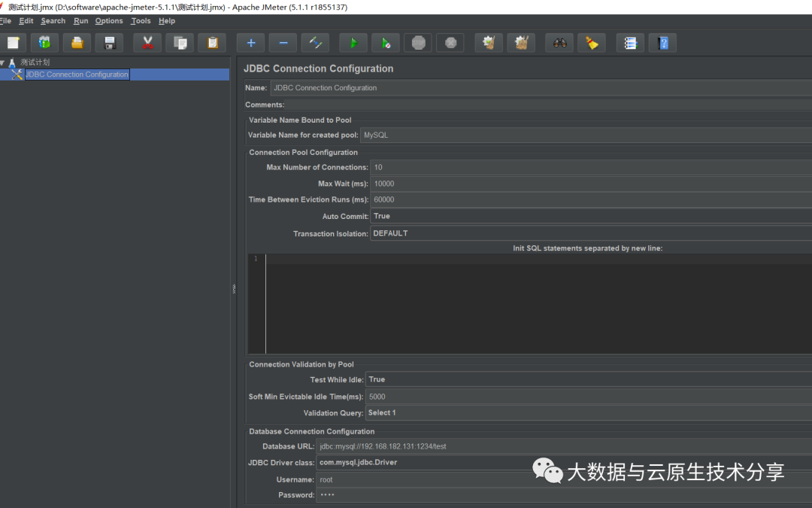Collapse all nodes with minus icon

click(283, 43)
